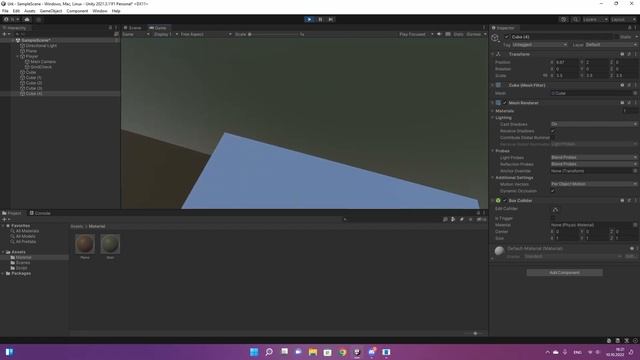
Task: Toggle the Contribute Global Illumination checkbox
Action: click(x=553, y=138)
